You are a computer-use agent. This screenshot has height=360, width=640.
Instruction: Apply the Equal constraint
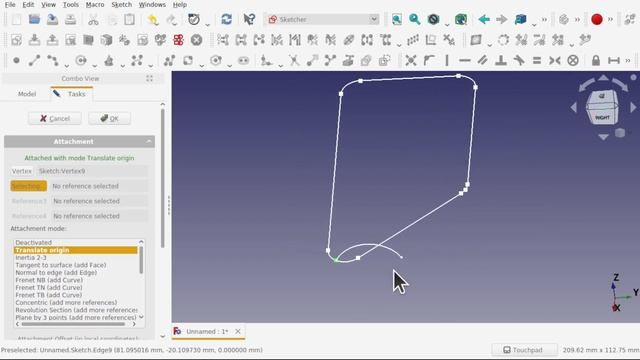click(x=537, y=60)
